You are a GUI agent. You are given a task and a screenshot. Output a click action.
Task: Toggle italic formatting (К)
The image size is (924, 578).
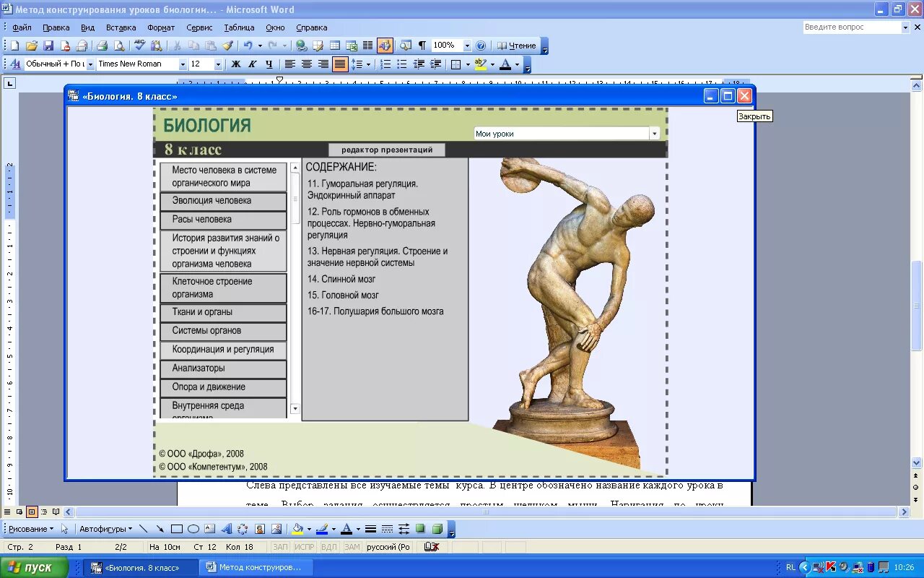[252, 64]
